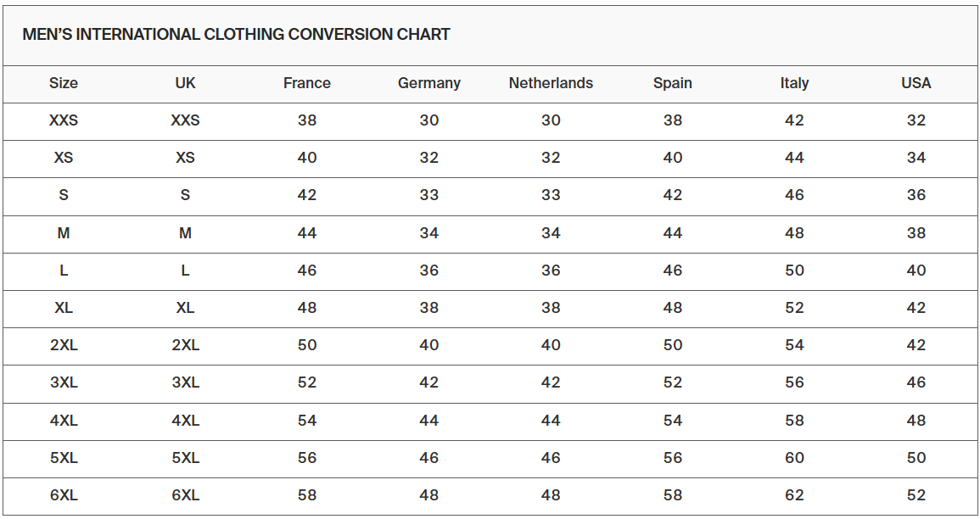Click the chart title text

click(x=236, y=35)
